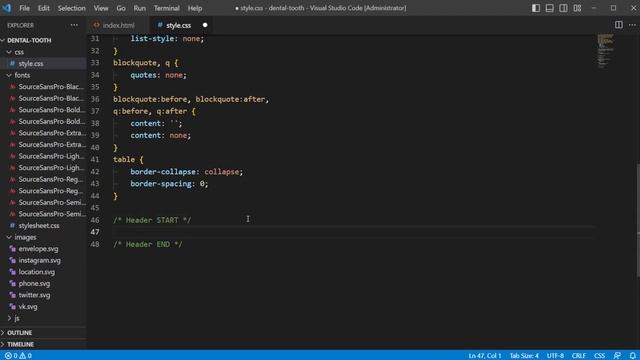This screenshot has height=360, width=640.
Task: Click the quotes: none declaration
Action: pyautogui.click(x=158, y=75)
